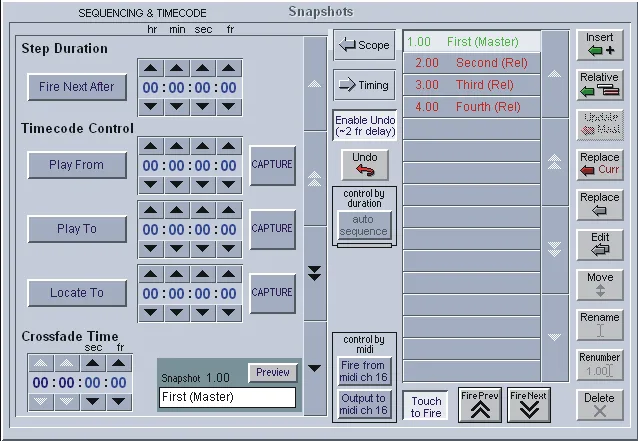
Task: Toggle Enable Undo (~2 fr delay)
Action: click(365, 125)
